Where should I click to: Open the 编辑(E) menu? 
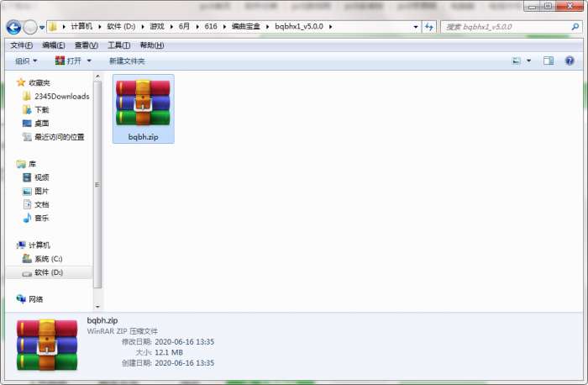click(53, 45)
